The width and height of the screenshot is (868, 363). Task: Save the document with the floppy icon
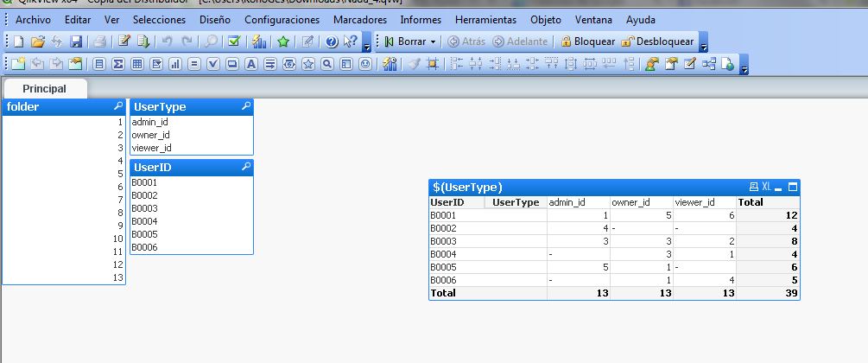(76, 41)
